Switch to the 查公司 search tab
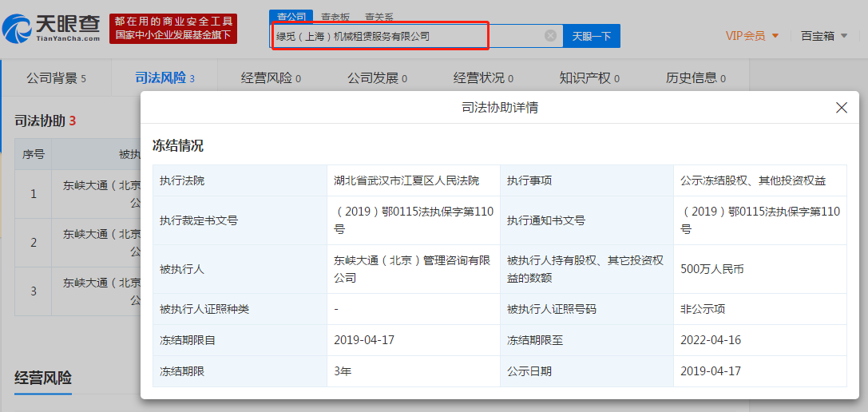 pos(291,18)
